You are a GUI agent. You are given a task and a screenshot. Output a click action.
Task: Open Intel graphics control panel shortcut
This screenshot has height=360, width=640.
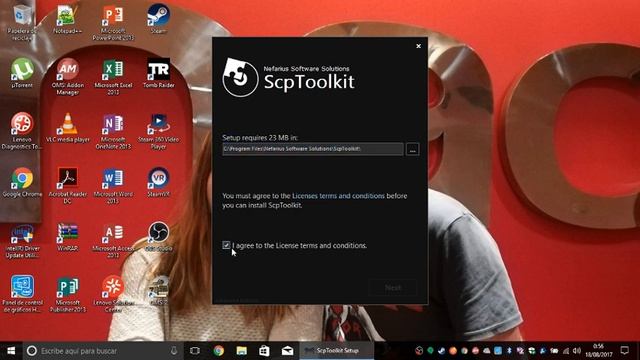[x=22, y=294]
